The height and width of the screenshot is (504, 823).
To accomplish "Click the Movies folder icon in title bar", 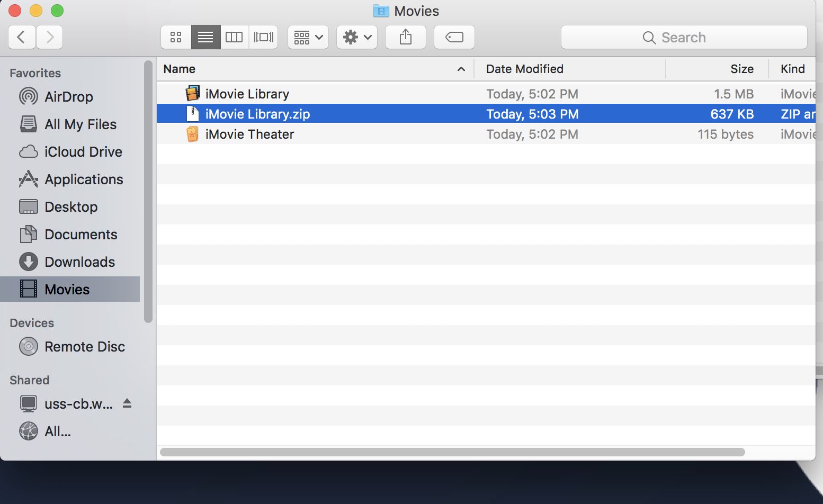I will tap(381, 11).
